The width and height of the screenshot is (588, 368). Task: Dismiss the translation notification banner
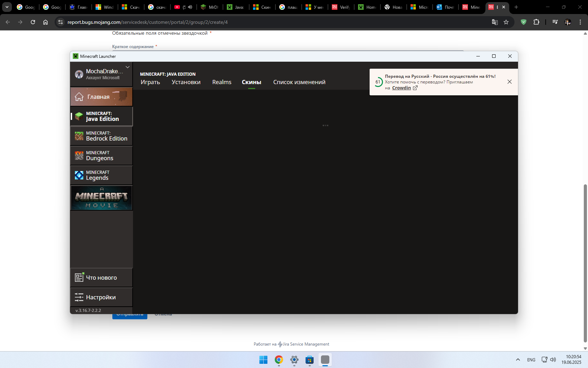click(510, 82)
